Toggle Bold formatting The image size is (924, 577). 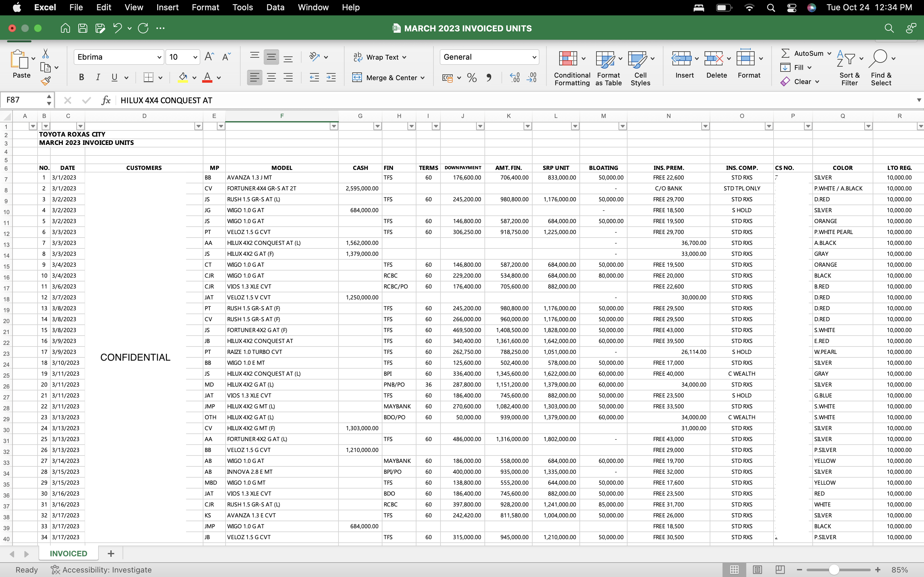pyautogui.click(x=81, y=78)
